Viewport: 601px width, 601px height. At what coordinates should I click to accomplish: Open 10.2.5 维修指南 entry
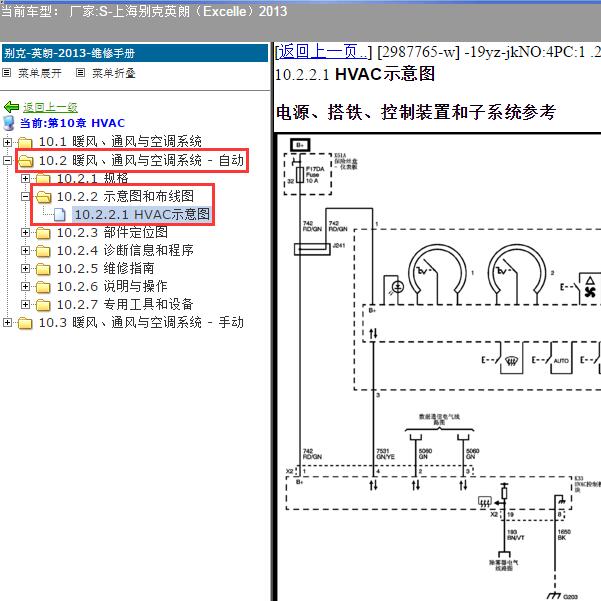[105, 268]
